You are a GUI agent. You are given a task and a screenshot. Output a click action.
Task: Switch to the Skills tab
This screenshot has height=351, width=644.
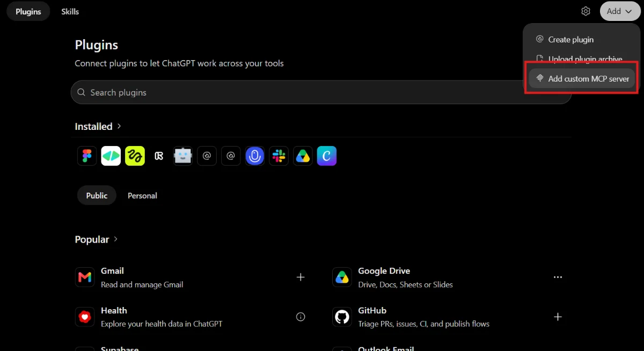70,11
